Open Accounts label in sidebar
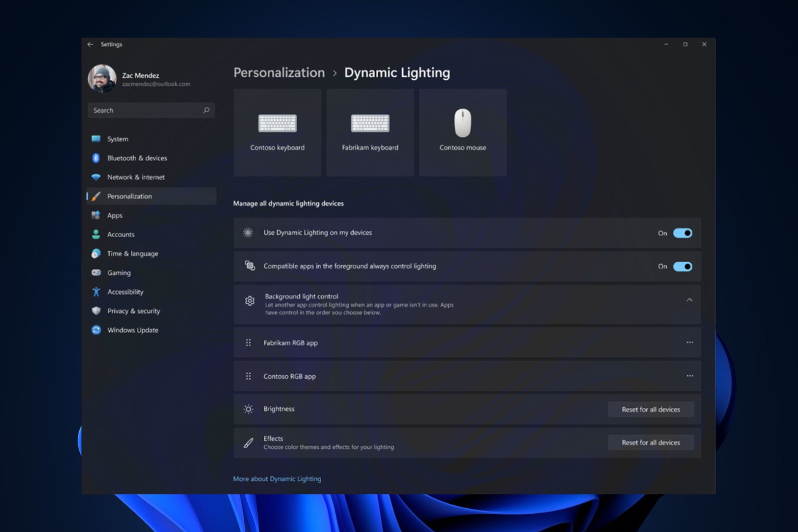Screen dimensions: 798x532 pos(121,234)
